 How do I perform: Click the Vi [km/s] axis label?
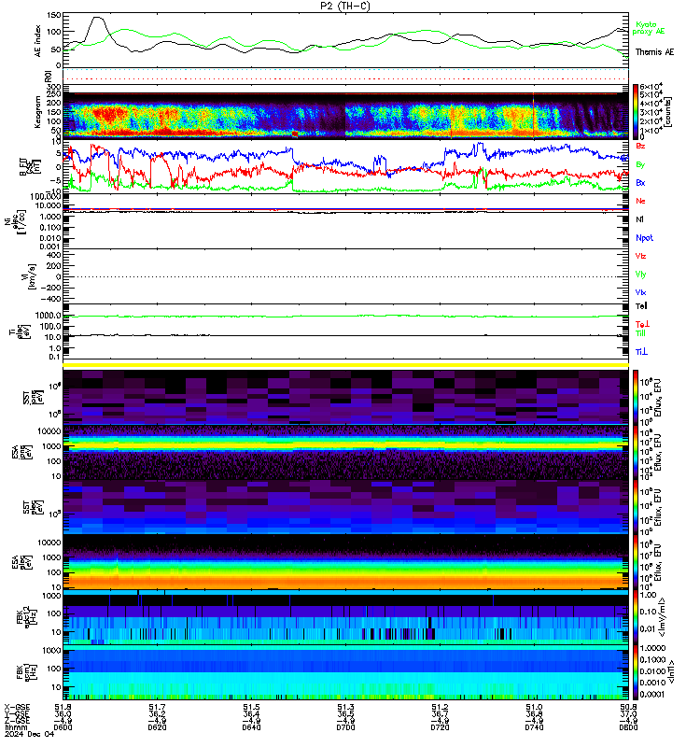(28, 276)
